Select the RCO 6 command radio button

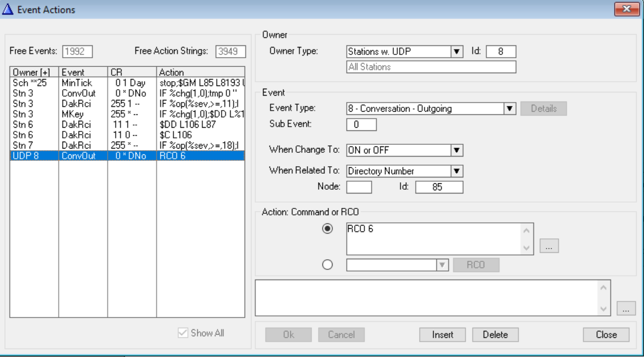pos(327,229)
